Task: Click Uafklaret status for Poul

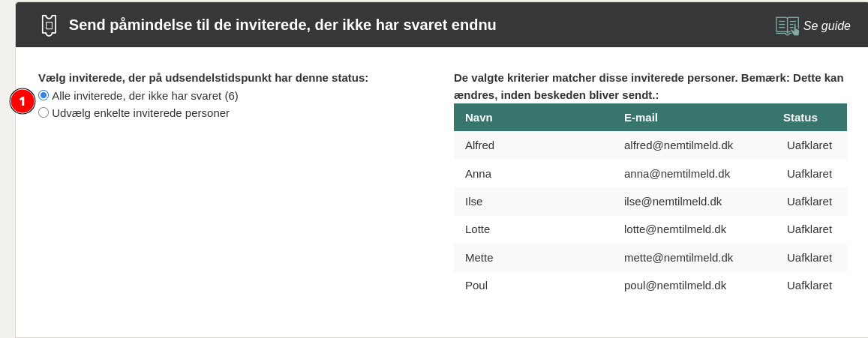Action: coord(809,286)
